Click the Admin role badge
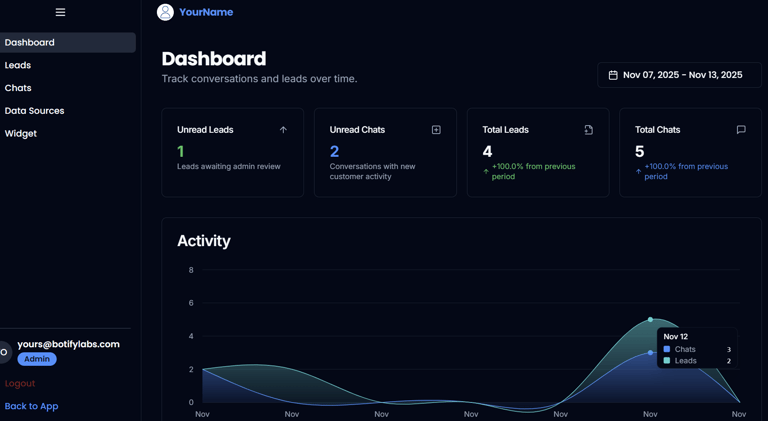This screenshot has width=768, height=421. click(37, 359)
